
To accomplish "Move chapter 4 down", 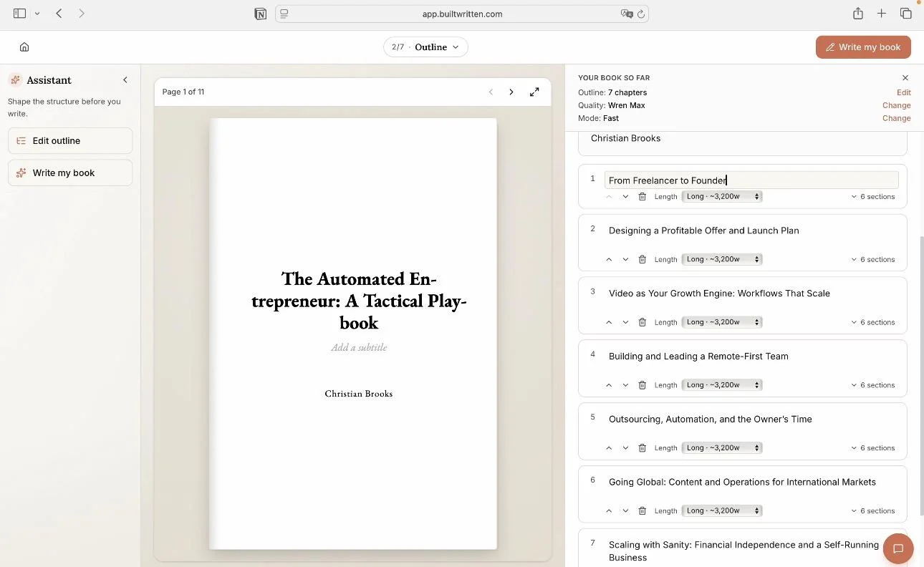I will point(625,385).
